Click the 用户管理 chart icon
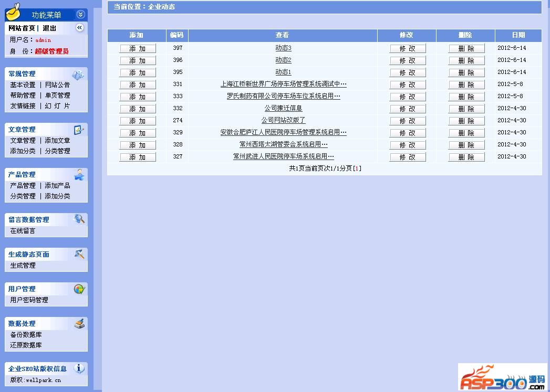Screen dimensions: 550x392 click(79, 289)
